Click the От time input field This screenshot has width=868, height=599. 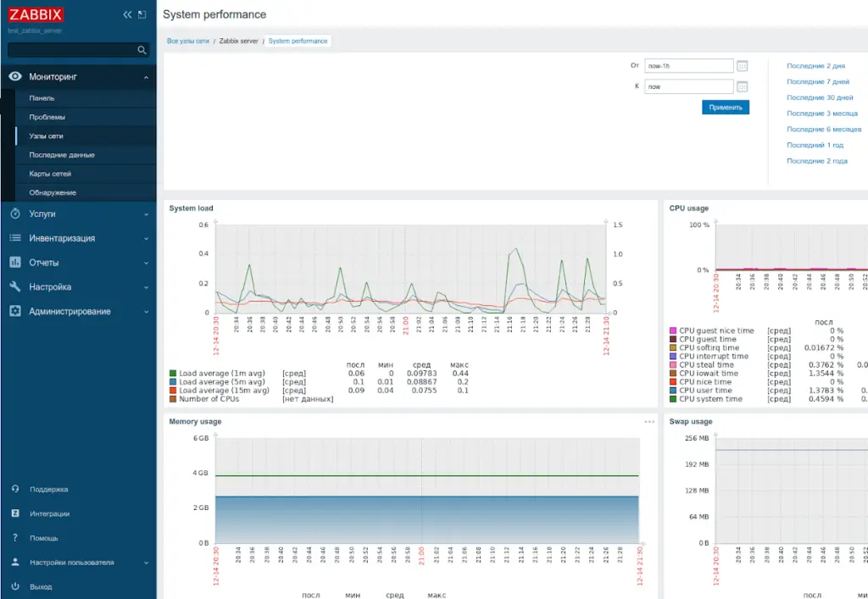click(688, 66)
